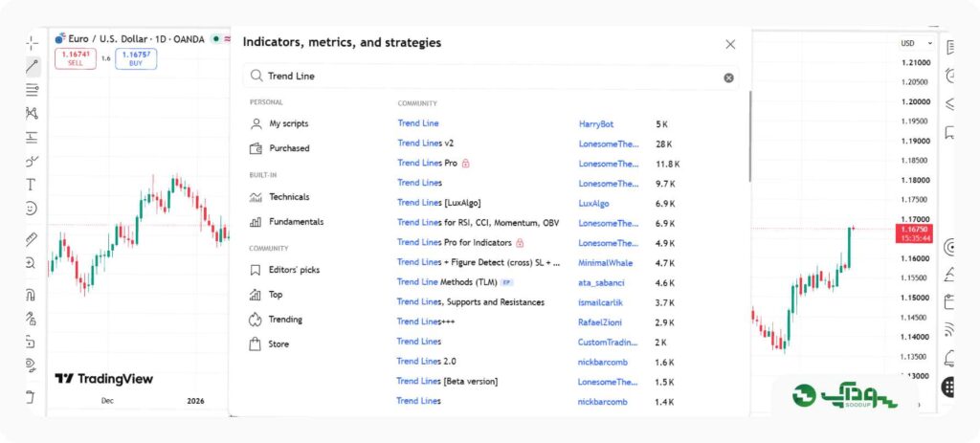The image size is (980, 443).
Task: Click the dialog vertical scrollbar
Action: pos(750,136)
